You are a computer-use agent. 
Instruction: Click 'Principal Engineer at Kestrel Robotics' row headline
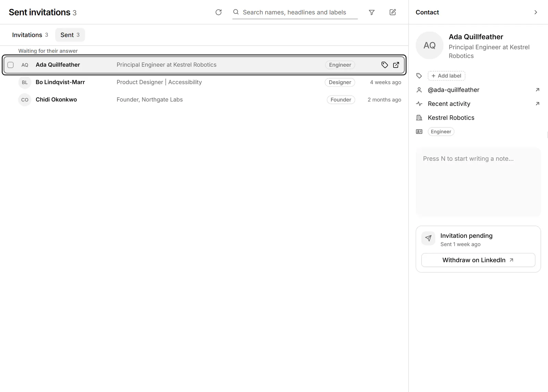(166, 65)
